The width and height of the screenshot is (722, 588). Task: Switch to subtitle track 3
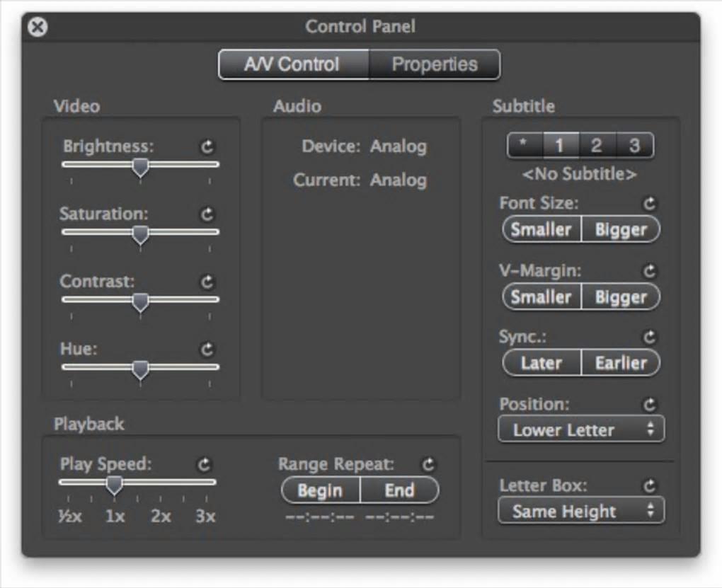click(x=634, y=146)
